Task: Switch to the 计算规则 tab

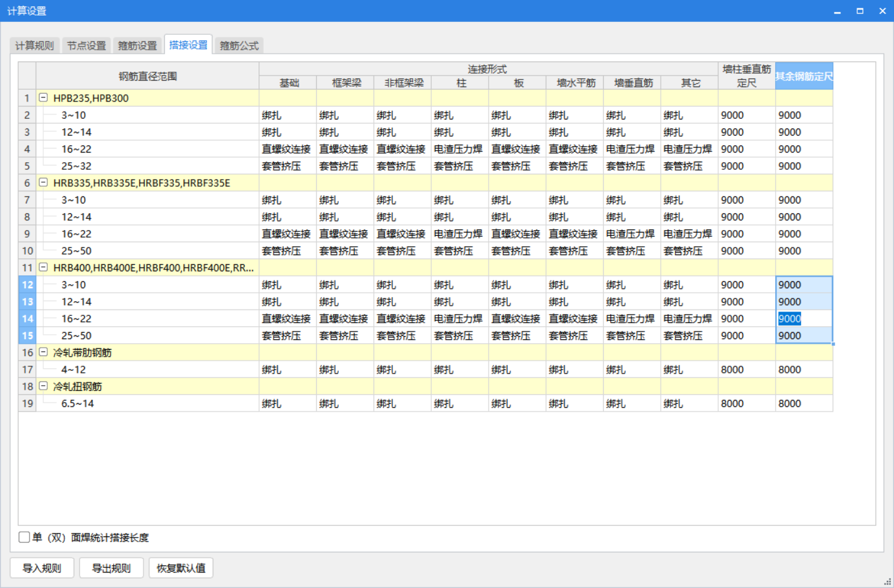Action: point(35,45)
